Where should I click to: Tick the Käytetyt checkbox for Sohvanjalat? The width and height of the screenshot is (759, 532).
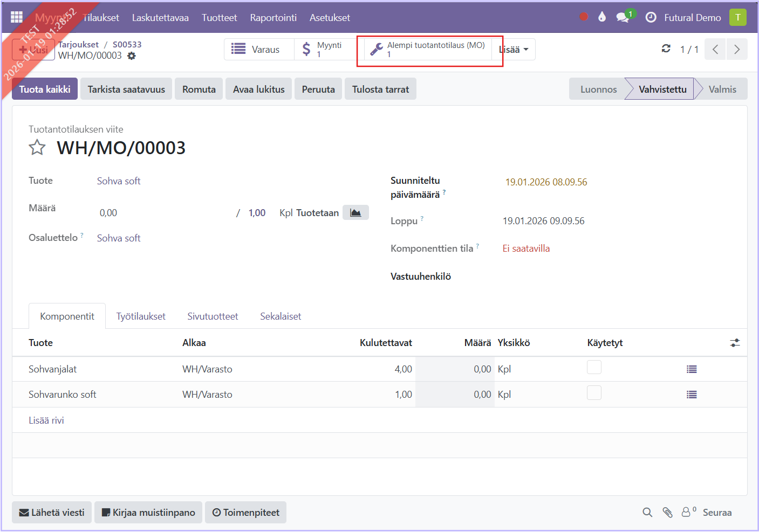(x=594, y=368)
